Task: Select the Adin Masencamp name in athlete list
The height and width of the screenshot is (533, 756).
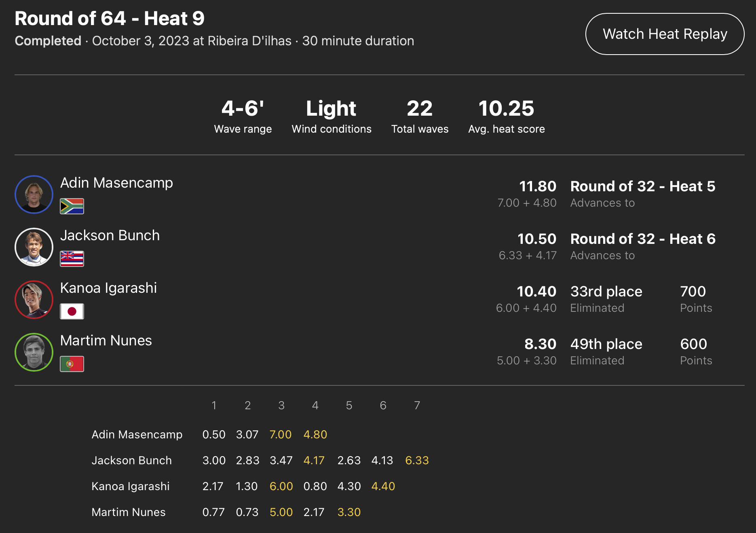Action: 116,183
